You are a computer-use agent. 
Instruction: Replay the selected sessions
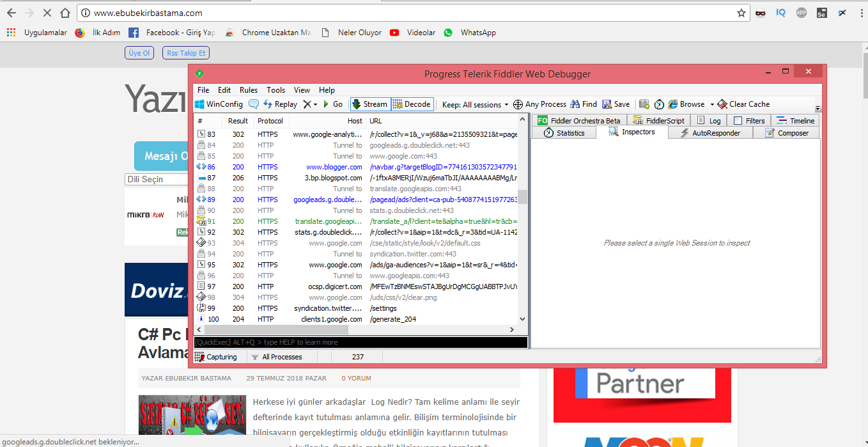click(280, 104)
